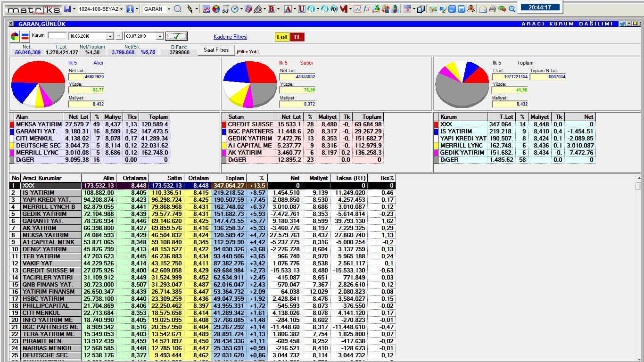Open the end date 09.07.2018 dropdown
The image size is (644, 362).
click(160, 36)
